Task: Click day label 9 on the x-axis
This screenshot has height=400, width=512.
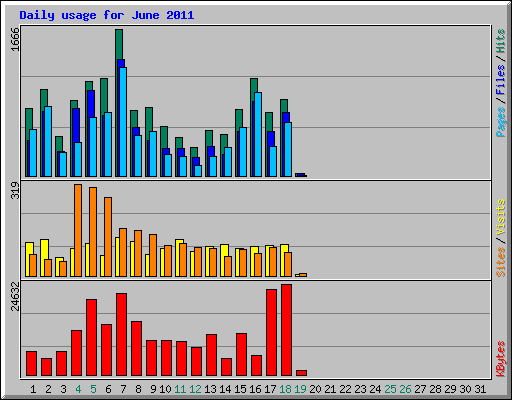Action: point(153,389)
